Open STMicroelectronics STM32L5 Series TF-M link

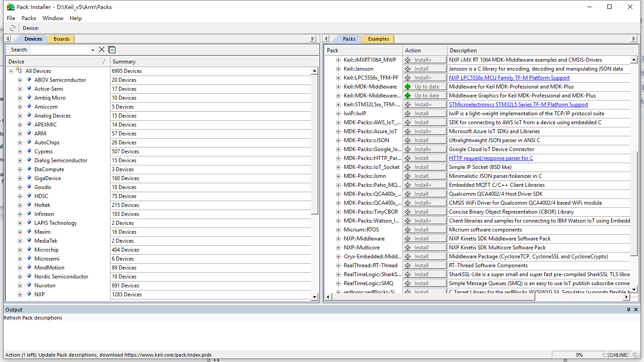tap(518, 105)
